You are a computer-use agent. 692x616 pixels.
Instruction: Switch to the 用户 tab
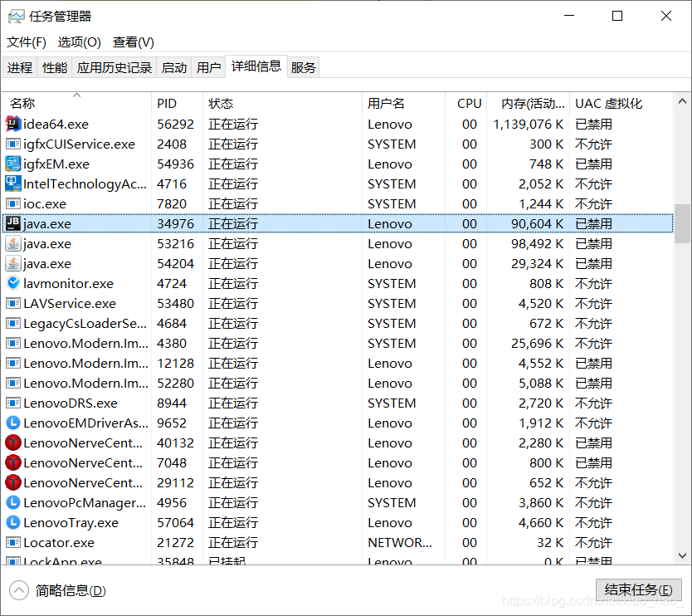pyautogui.click(x=208, y=67)
